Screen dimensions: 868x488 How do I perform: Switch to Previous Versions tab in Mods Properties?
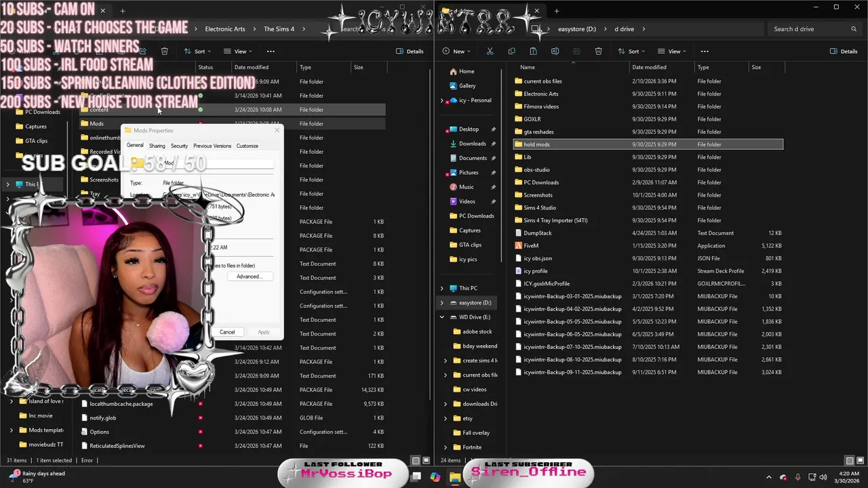click(x=212, y=146)
